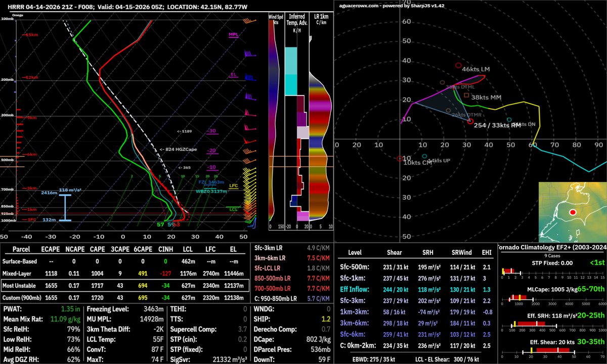Click the C: 950-850mb LR value 5.7 C/KM
The width and height of the screenshot is (607, 364).
[x=318, y=298]
